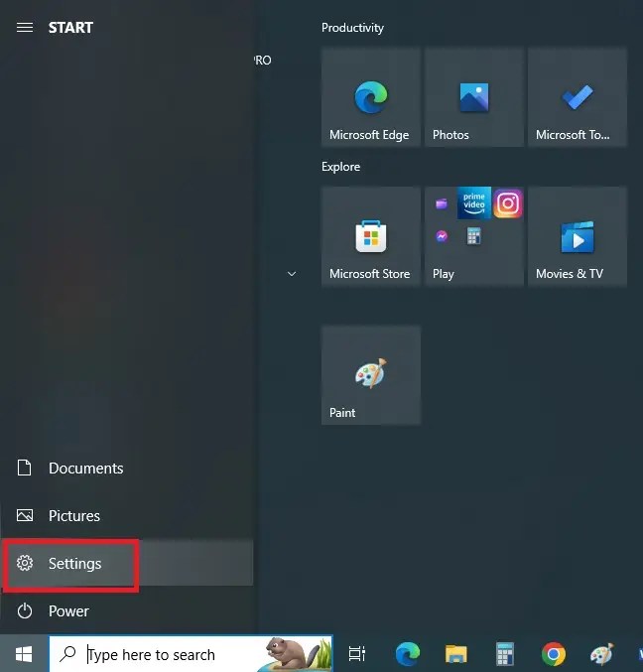Expand the app list chevron arrow
The width and height of the screenshot is (643, 672).
292,273
